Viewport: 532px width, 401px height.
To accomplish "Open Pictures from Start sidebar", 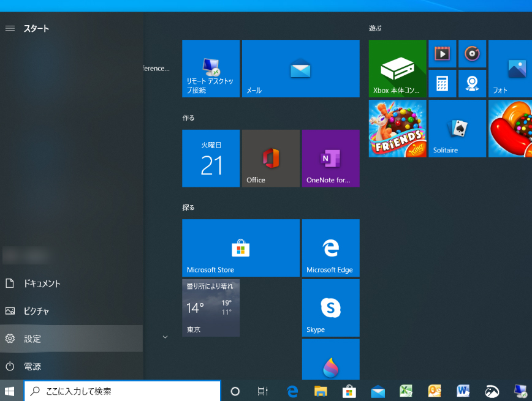I will (71, 311).
